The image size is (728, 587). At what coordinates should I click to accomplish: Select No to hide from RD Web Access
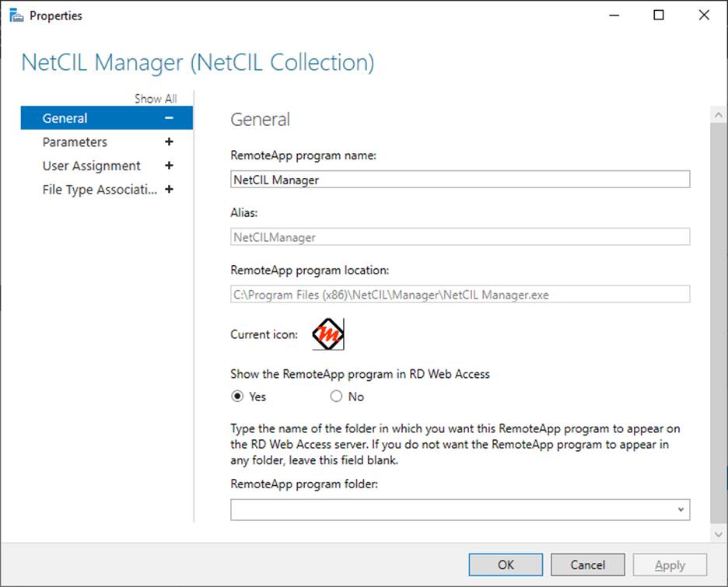tap(336, 397)
